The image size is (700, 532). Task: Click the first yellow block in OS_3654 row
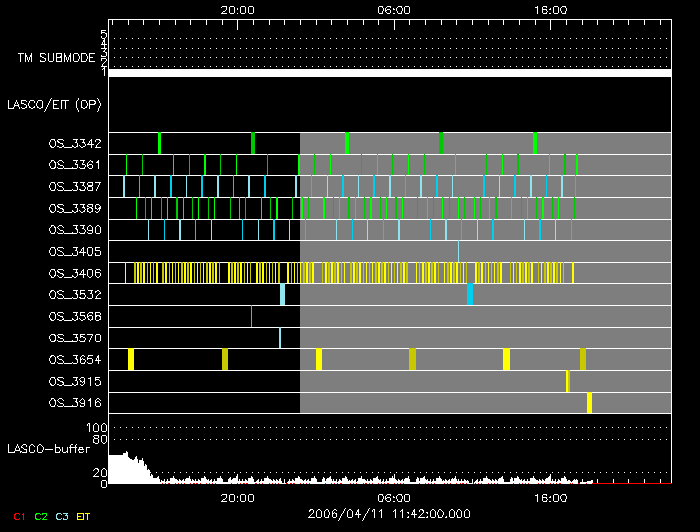tap(131, 359)
